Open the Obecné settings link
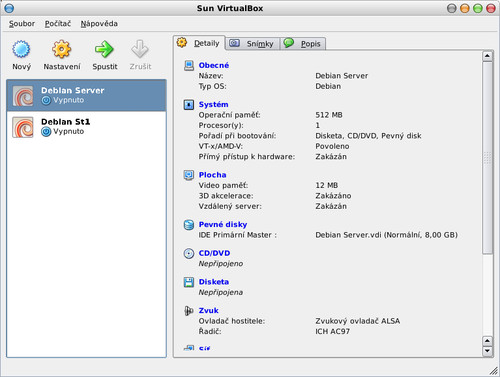The image size is (500, 377). pyautogui.click(x=214, y=65)
